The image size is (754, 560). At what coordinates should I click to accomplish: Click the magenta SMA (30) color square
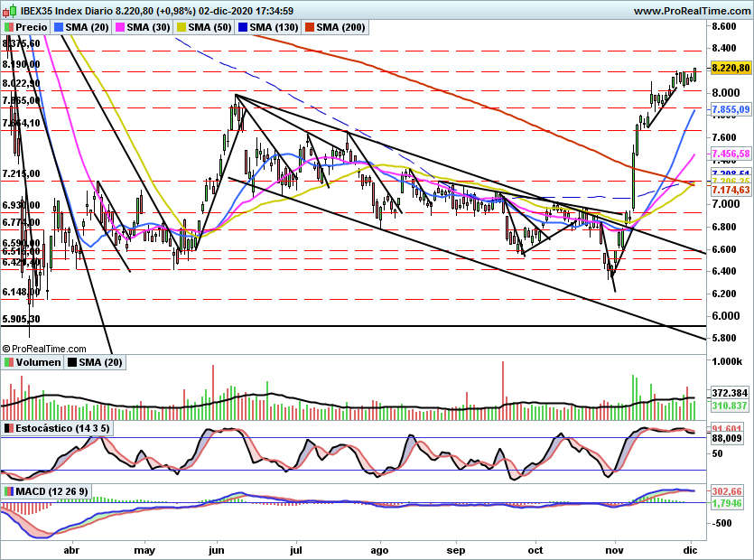120,27
